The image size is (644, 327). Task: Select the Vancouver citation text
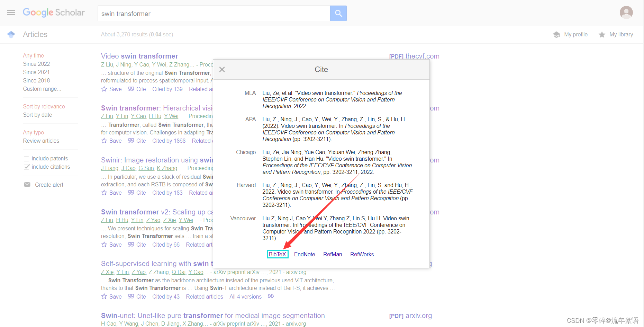tap(336, 228)
